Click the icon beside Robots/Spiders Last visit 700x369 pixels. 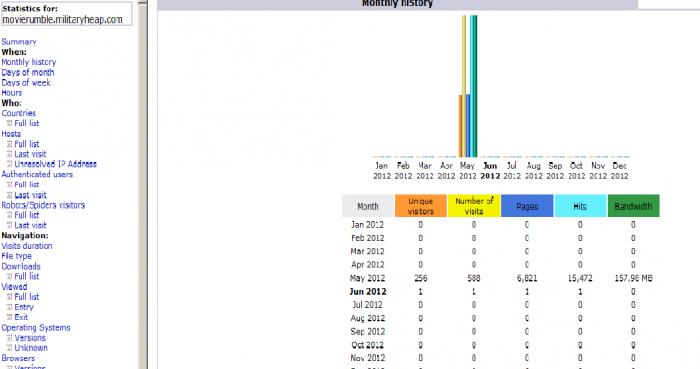9,225
